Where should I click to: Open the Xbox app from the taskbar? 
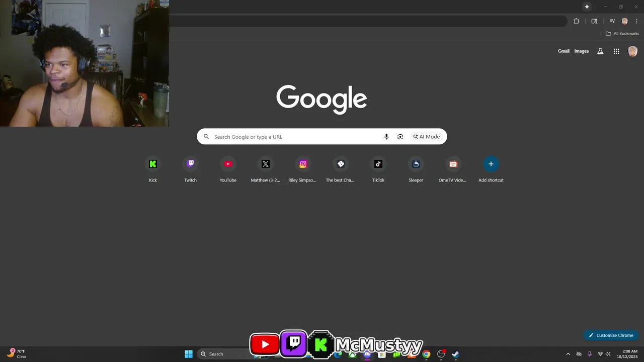[x=353, y=354]
